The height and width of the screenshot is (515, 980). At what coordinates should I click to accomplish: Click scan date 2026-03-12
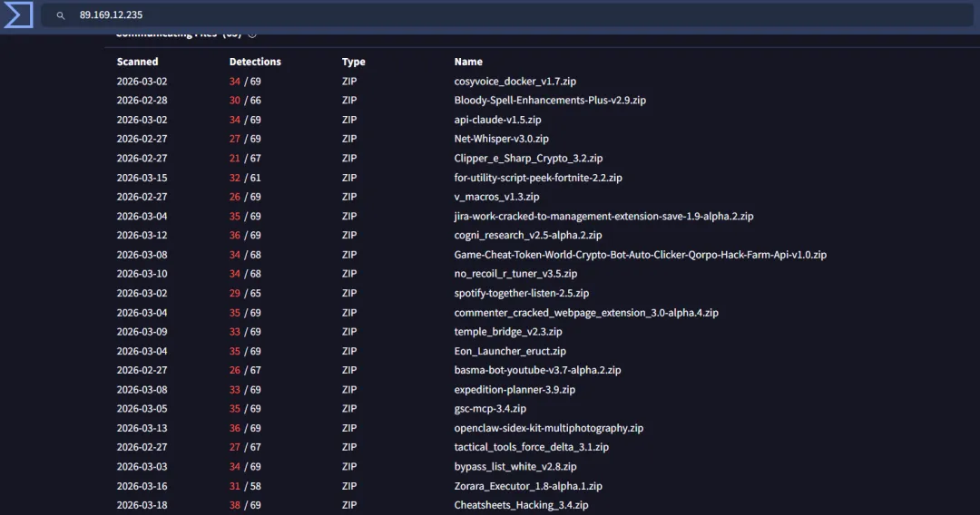[142, 235]
